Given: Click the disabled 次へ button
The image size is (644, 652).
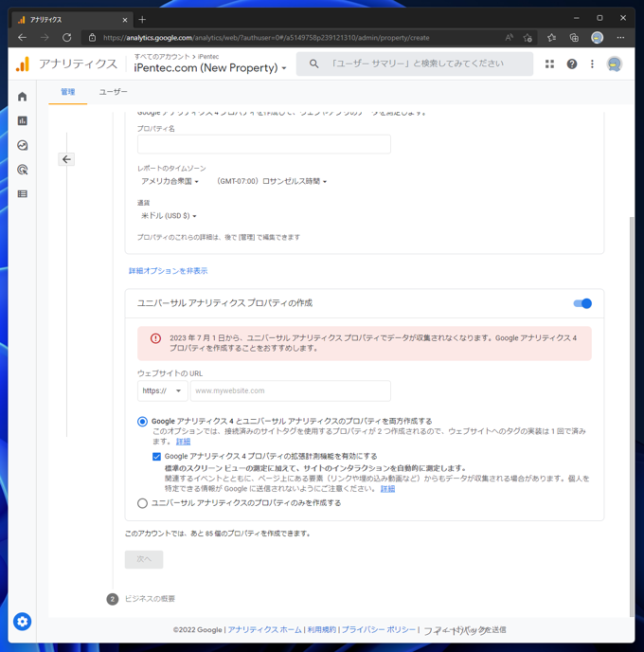Looking at the screenshot, I should click(144, 559).
